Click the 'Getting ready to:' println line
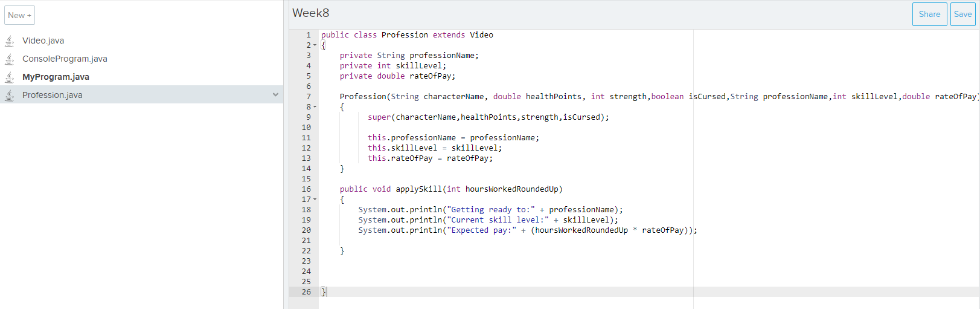 [490, 210]
